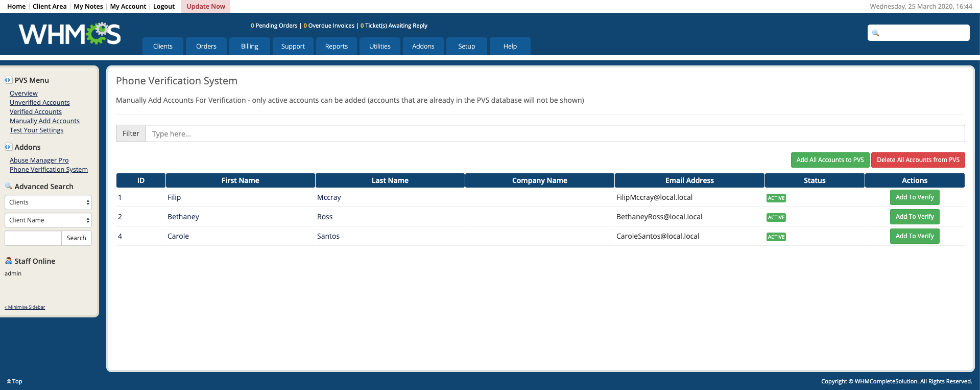Open the Utilities menu
The image size is (980, 390).
click(380, 46)
